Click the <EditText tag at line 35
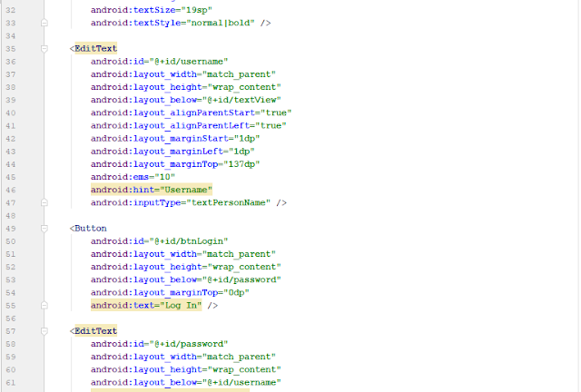This screenshot has height=392, width=581. pos(93,48)
